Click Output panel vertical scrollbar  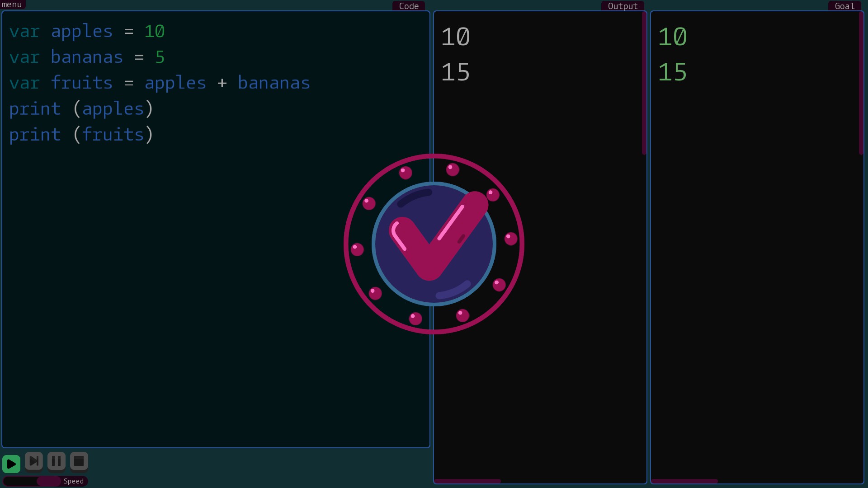pyautogui.click(x=644, y=84)
